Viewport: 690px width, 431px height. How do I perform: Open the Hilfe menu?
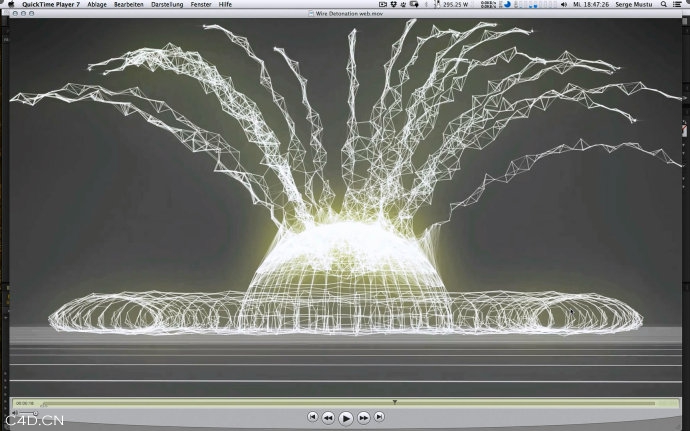225,4
